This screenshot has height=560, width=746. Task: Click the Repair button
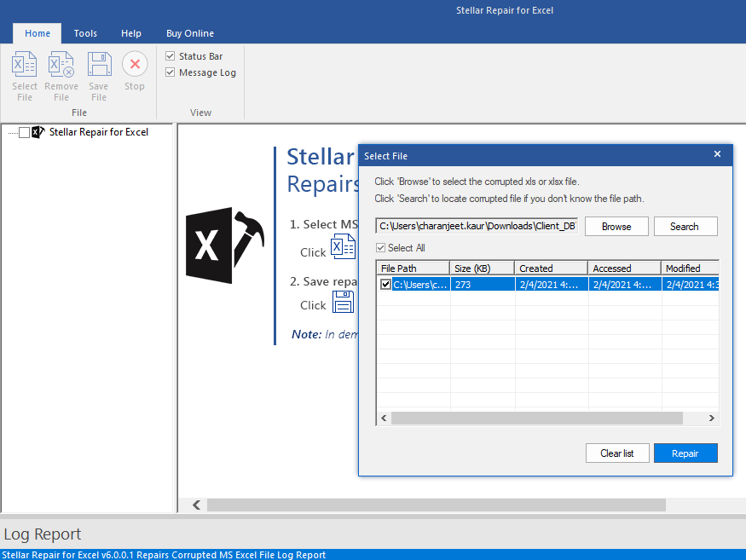(685, 453)
